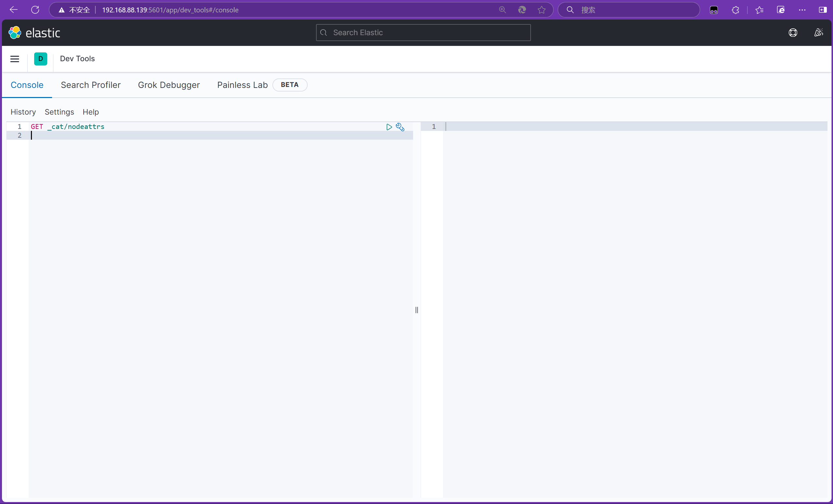This screenshot has width=833, height=504.
Task: Open the Painless Lab tab
Action: pos(242,85)
